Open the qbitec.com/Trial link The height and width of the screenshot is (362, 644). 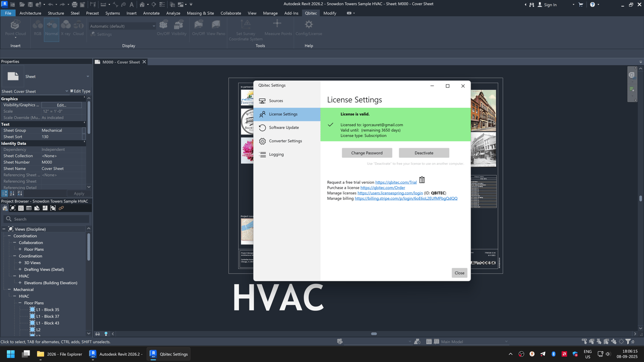coord(396,183)
